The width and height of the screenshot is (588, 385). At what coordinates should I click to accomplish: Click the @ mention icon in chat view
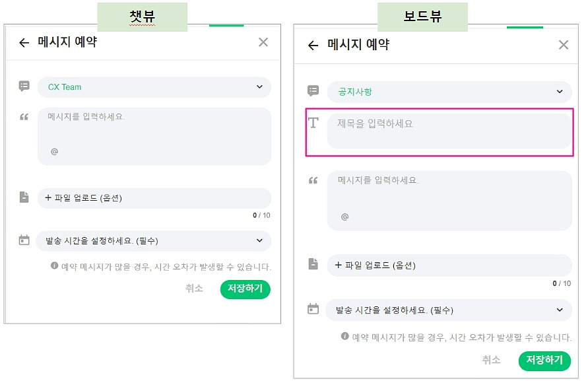54,151
